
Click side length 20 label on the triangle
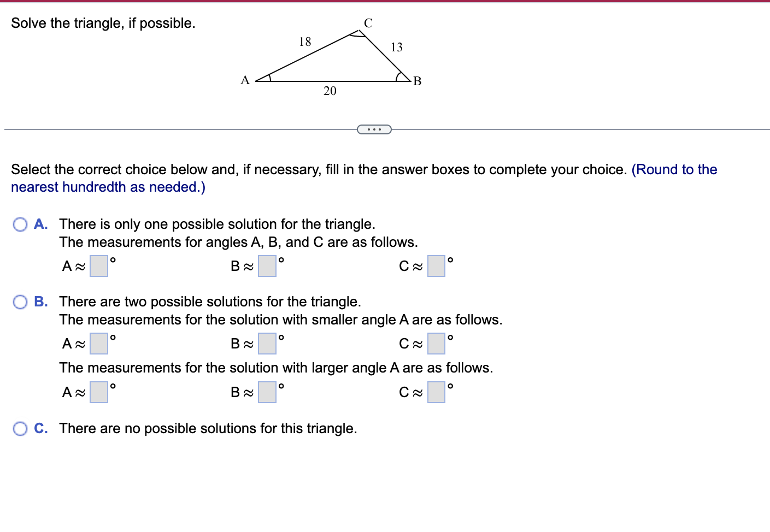click(x=330, y=91)
